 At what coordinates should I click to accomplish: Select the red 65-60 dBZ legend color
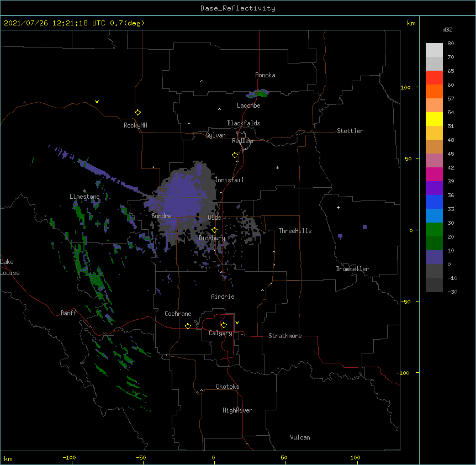point(434,77)
